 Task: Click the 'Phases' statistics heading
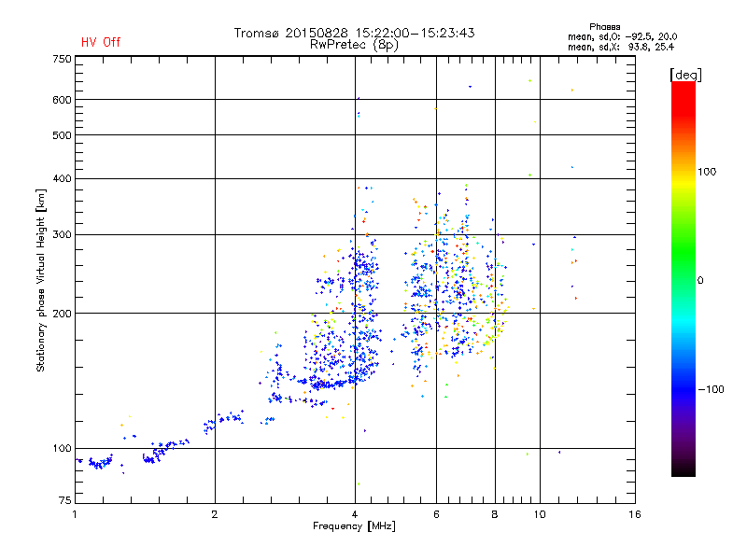[604, 27]
